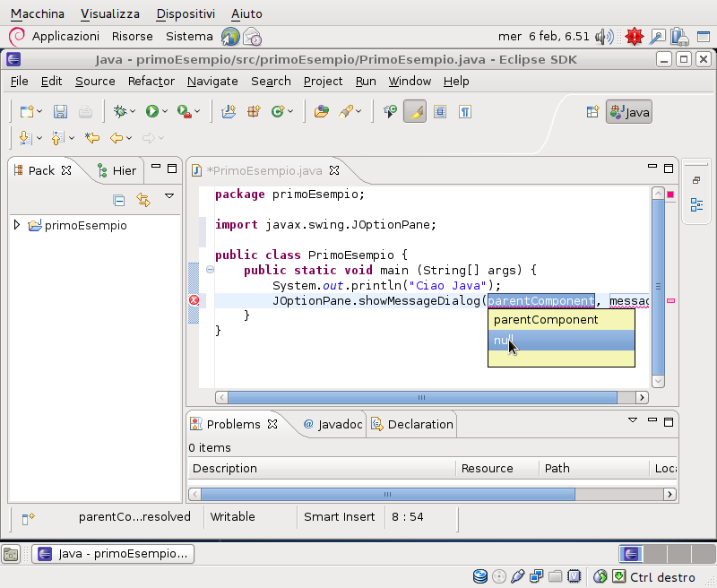Toggle Mark Occurrences highlighter icon
The image size is (717, 588).
pyautogui.click(x=415, y=111)
